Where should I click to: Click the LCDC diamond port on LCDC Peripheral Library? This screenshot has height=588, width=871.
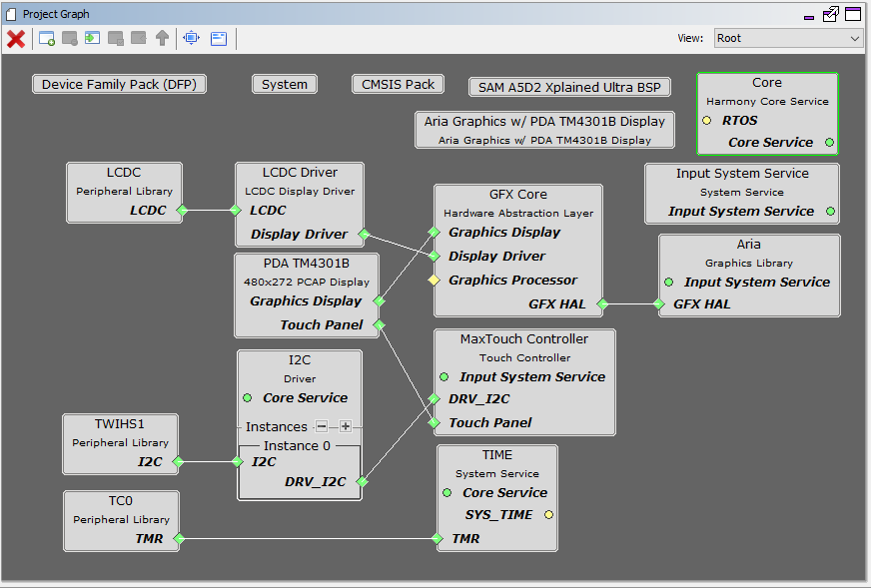[182, 211]
